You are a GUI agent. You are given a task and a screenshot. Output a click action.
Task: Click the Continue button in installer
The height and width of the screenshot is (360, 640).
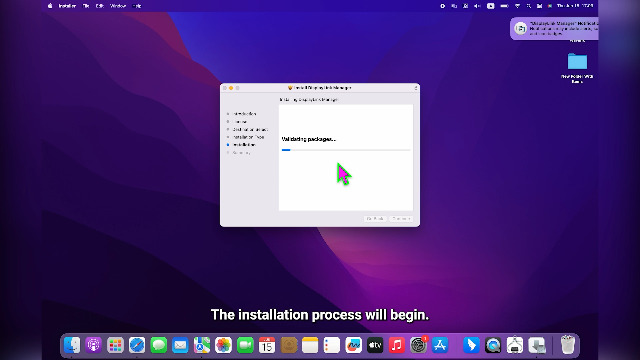[401, 219]
